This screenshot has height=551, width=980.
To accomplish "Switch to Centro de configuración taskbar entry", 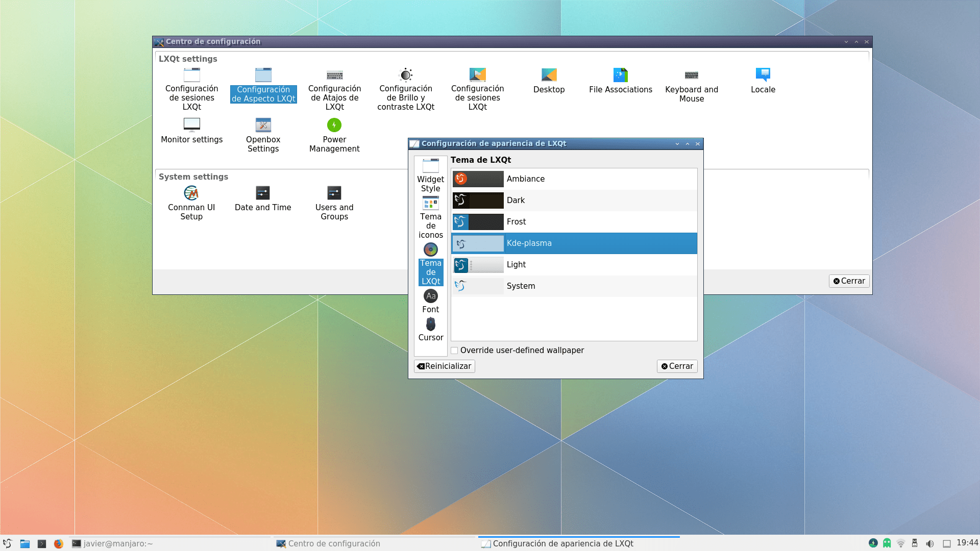I will pyautogui.click(x=375, y=544).
